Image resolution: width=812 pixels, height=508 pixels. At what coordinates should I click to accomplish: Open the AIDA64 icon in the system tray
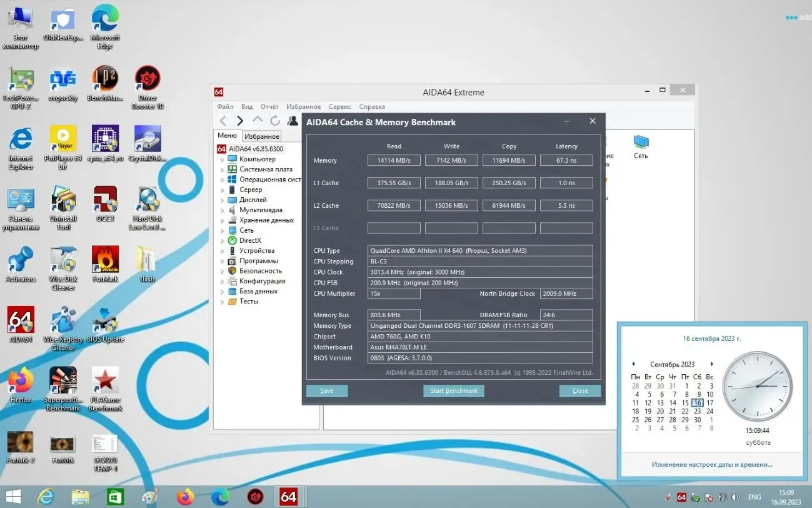[x=682, y=497]
